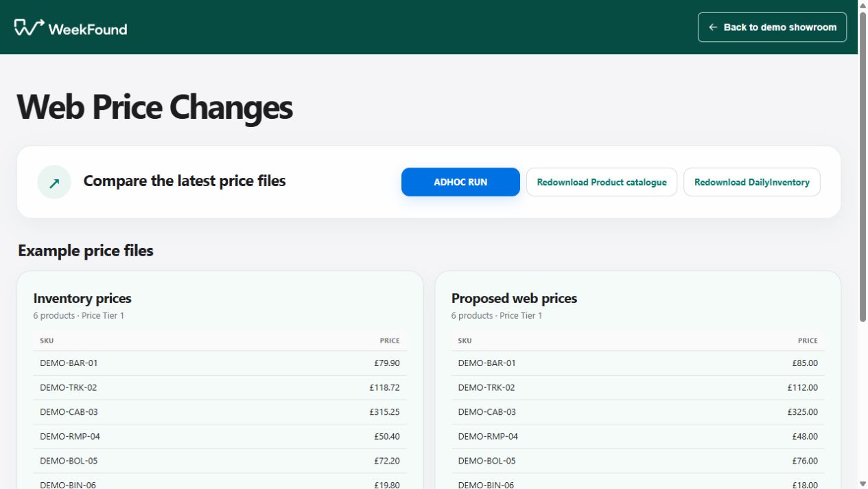Click PRICE column header in Proposed web prices
Viewport: 868px width, 489px height.
click(808, 341)
